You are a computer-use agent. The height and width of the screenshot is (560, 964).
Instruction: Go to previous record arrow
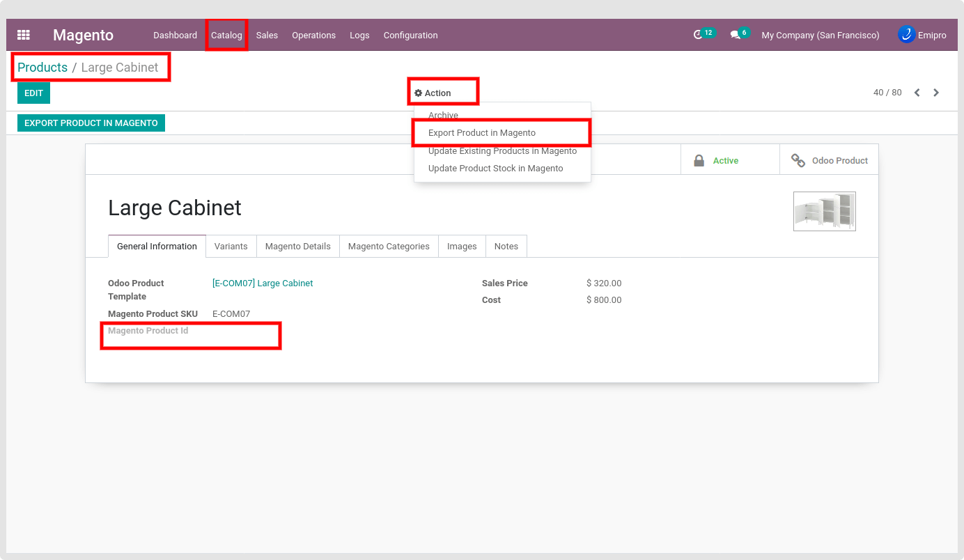[x=917, y=93]
